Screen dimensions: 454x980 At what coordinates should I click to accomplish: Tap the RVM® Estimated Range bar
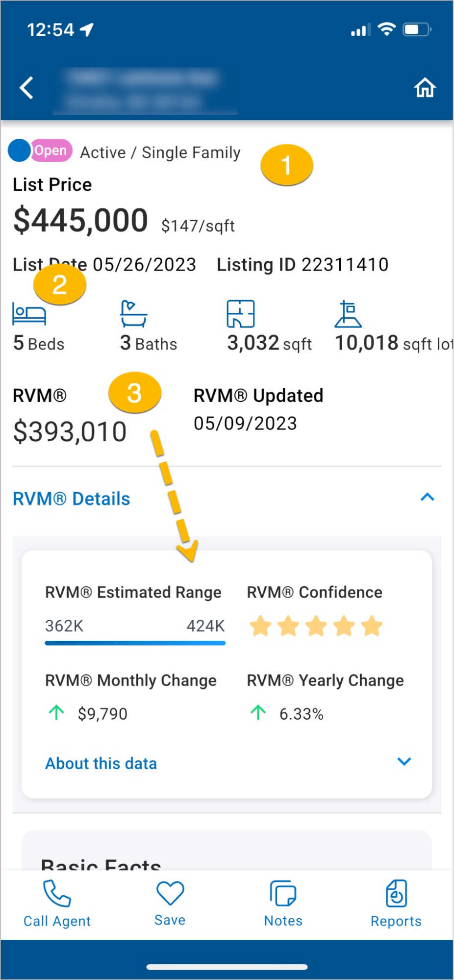135,643
